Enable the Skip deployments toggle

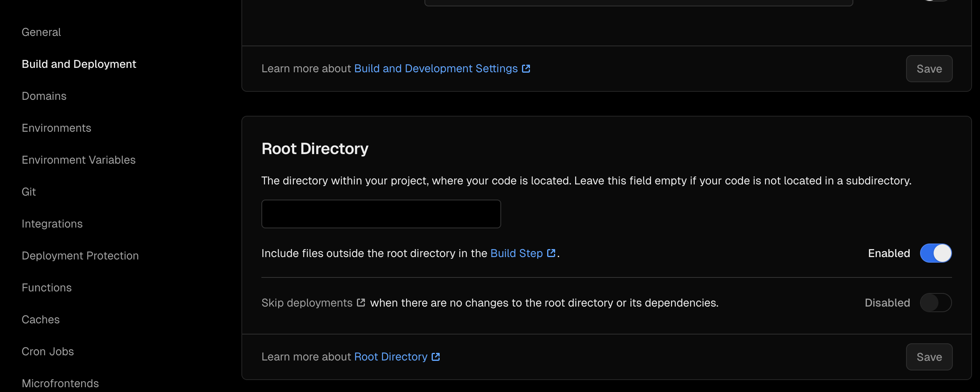click(935, 303)
